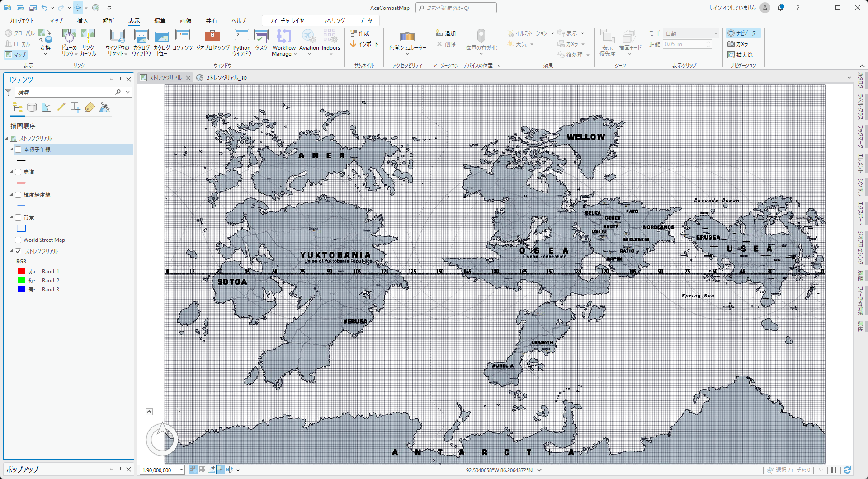This screenshot has width=868, height=479.
Task: Switch to the 解析 ribbon tab
Action: (108, 21)
